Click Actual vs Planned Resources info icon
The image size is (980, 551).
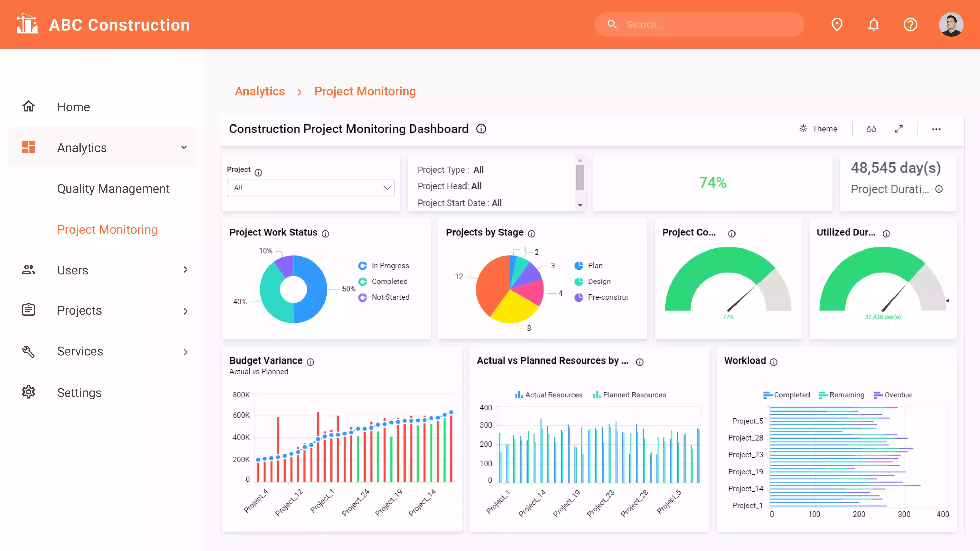click(640, 362)
